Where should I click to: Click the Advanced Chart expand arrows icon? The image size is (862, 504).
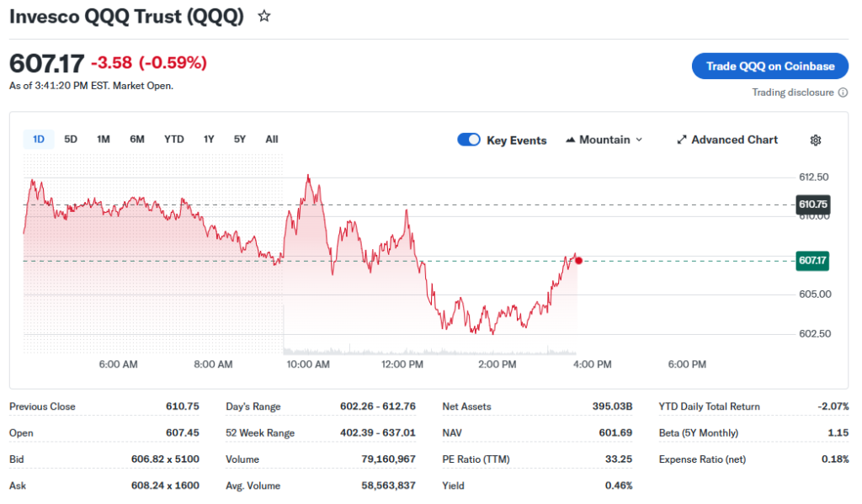[682, 140]
